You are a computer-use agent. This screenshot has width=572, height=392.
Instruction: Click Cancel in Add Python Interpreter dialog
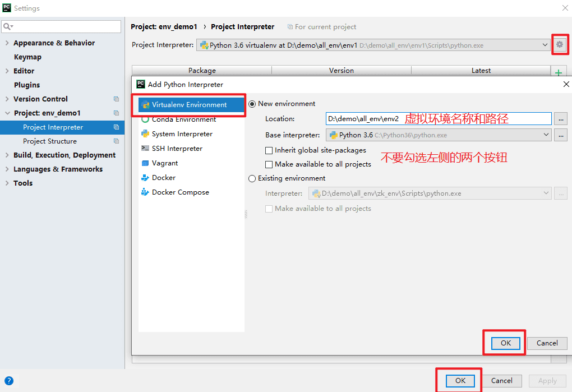pos(547,343)
